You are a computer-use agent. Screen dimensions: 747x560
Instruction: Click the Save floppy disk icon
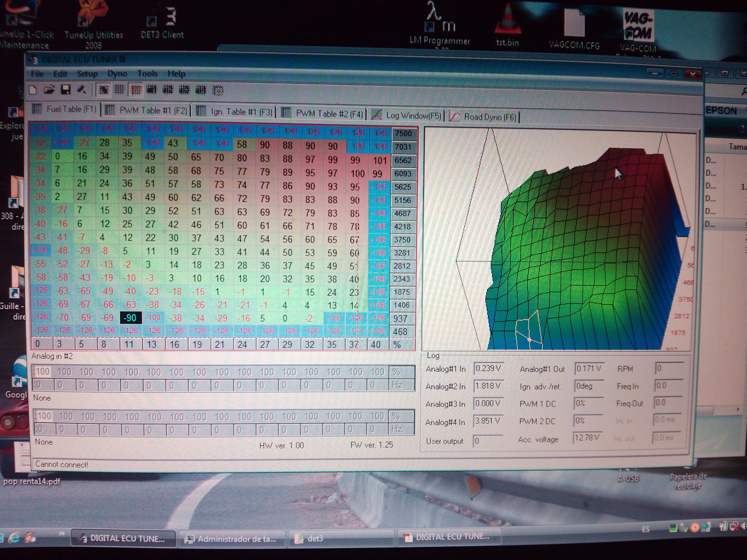point(65,89)
